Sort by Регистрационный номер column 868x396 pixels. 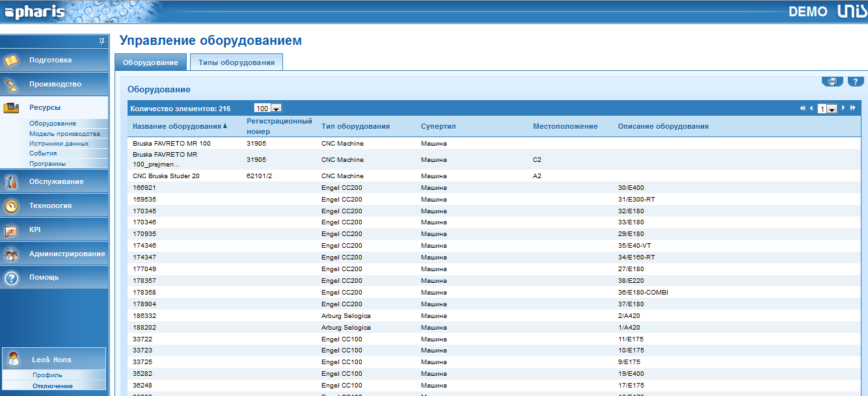[x=279, y=126]
